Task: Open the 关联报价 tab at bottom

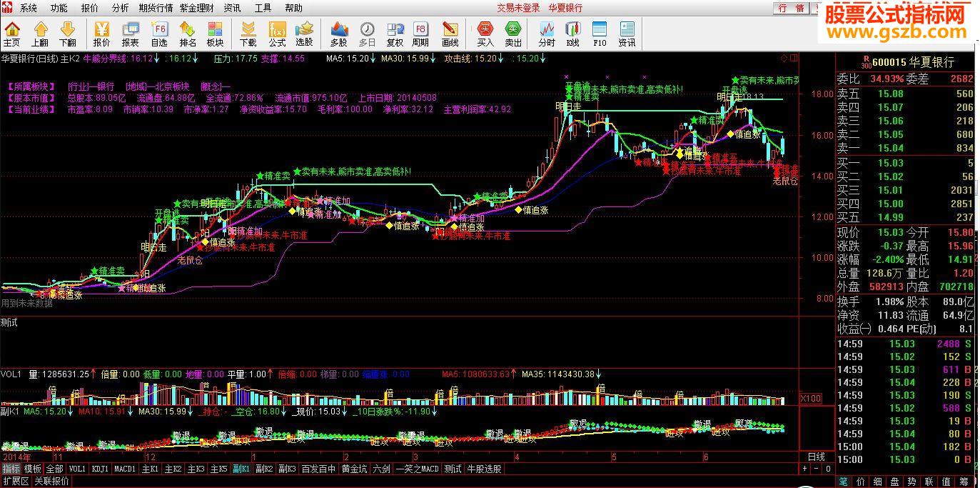Action: pos(52,482)
